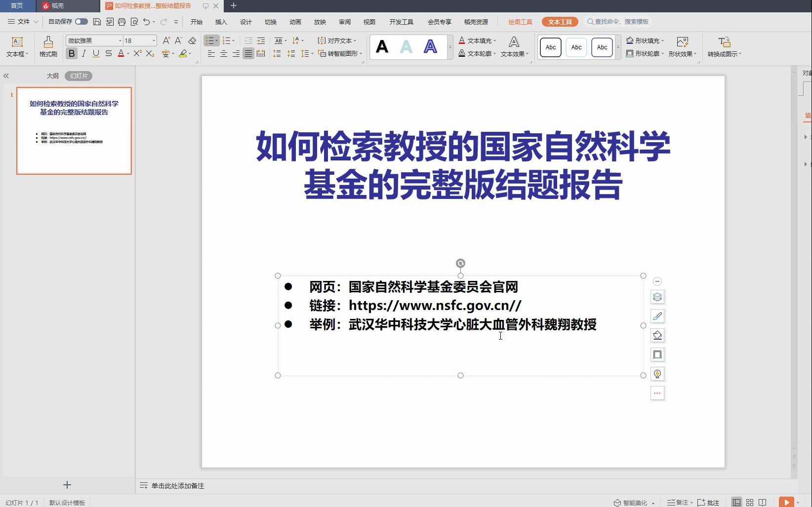Click the Save icon in quick access bar

tap(97, 22)
